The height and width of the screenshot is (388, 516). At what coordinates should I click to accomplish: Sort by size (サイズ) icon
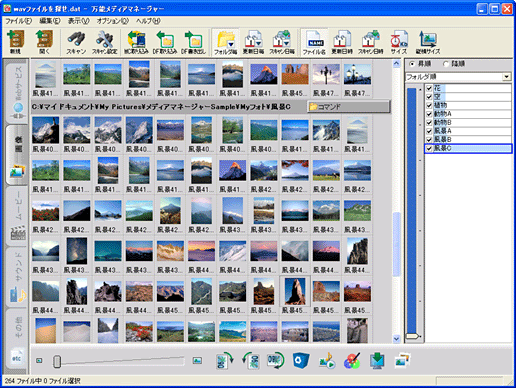pyautogui.click(x=399, y=42)
